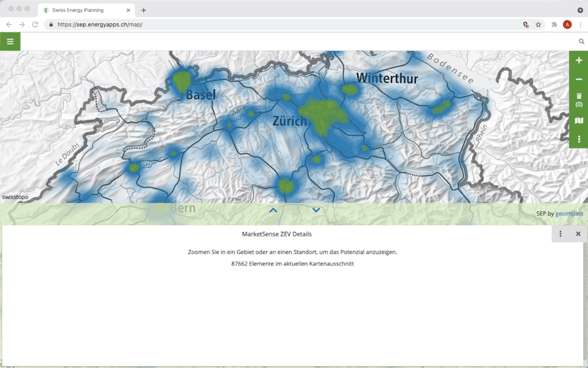This screenshot has height=368, width=588.
Task: Open the map search magnifier
Action: tap(582, 41)
